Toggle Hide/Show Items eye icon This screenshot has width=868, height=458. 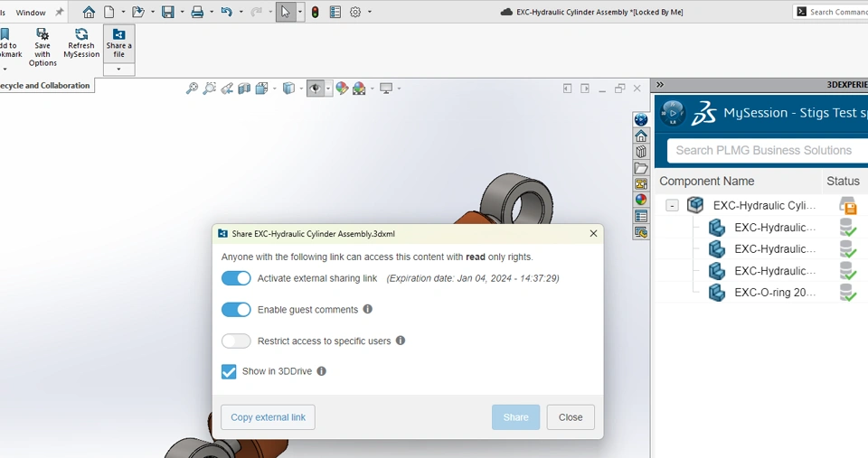[x=315, y=89]
